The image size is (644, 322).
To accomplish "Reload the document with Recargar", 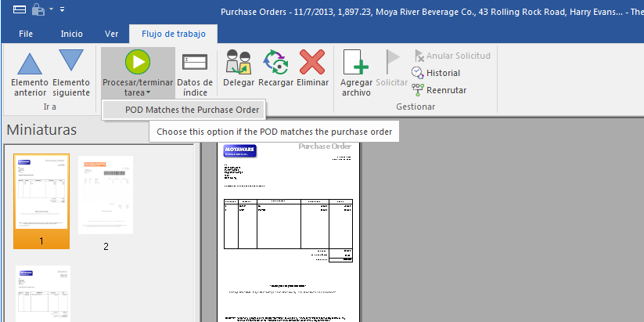I will pyautogui.click(x=275, y=69).
